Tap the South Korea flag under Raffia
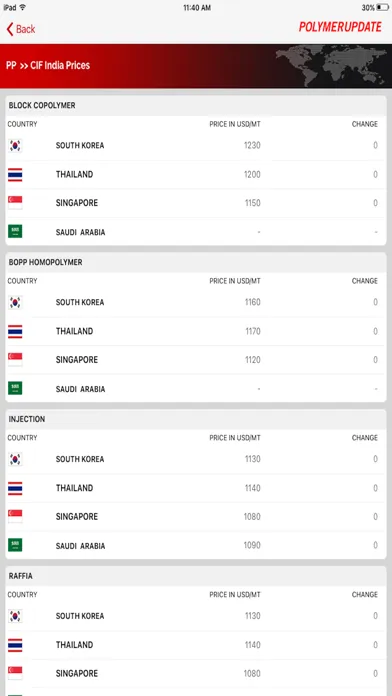Screen dimensions: 392x696 [x=15, y=616]
